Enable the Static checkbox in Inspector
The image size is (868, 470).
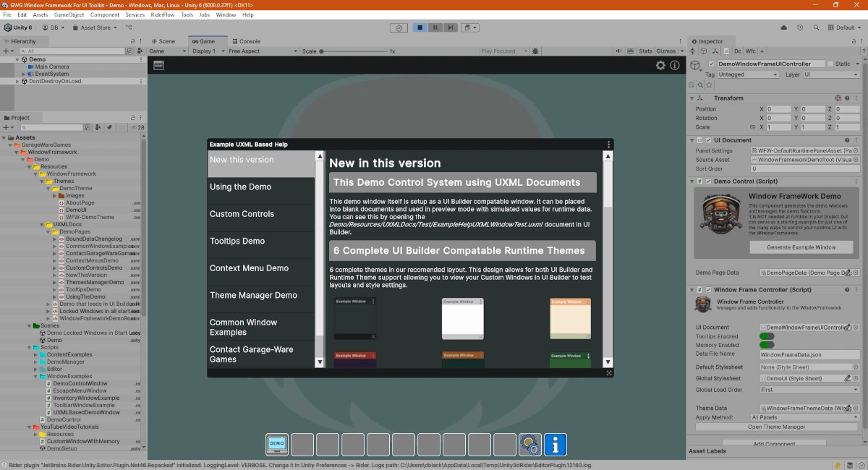[x=830, y=64]
